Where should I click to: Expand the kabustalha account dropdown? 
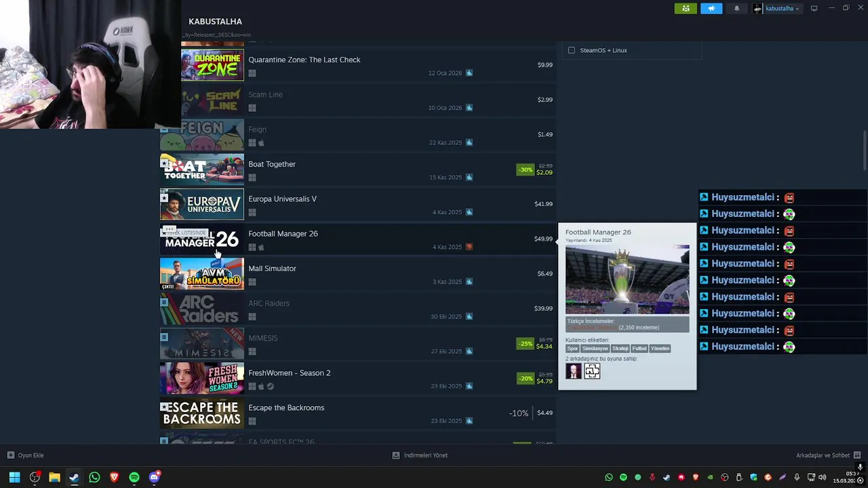776,8
